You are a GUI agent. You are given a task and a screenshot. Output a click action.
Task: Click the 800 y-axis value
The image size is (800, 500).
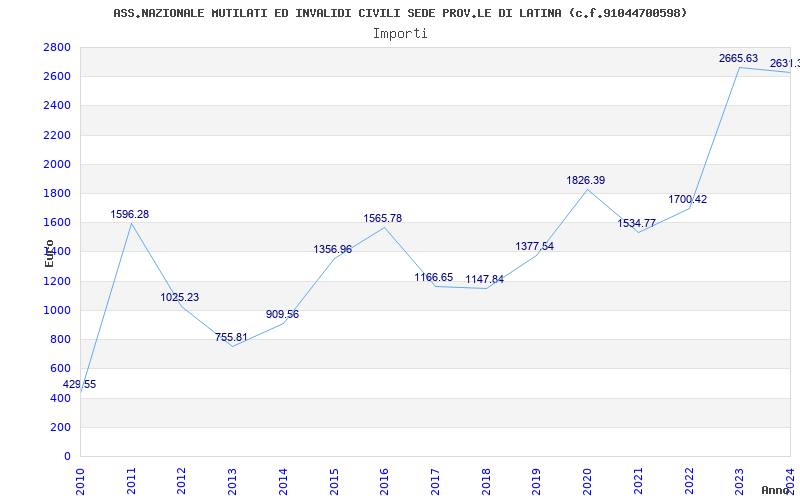[x=60, y=339]
